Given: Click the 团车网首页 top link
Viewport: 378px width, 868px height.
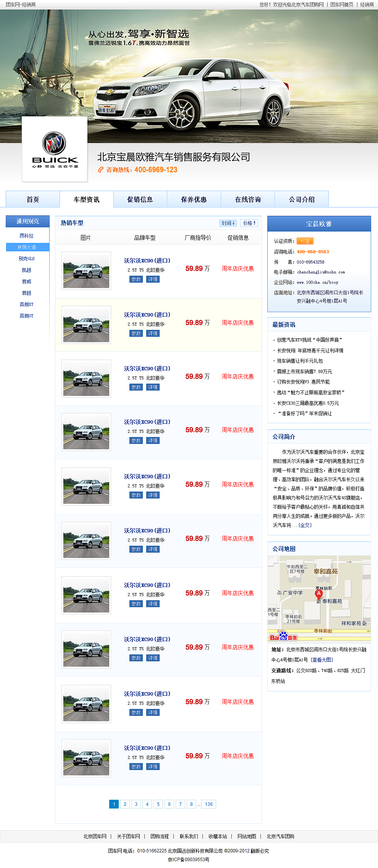Looking at the screenshot, I should pos(342,5).
